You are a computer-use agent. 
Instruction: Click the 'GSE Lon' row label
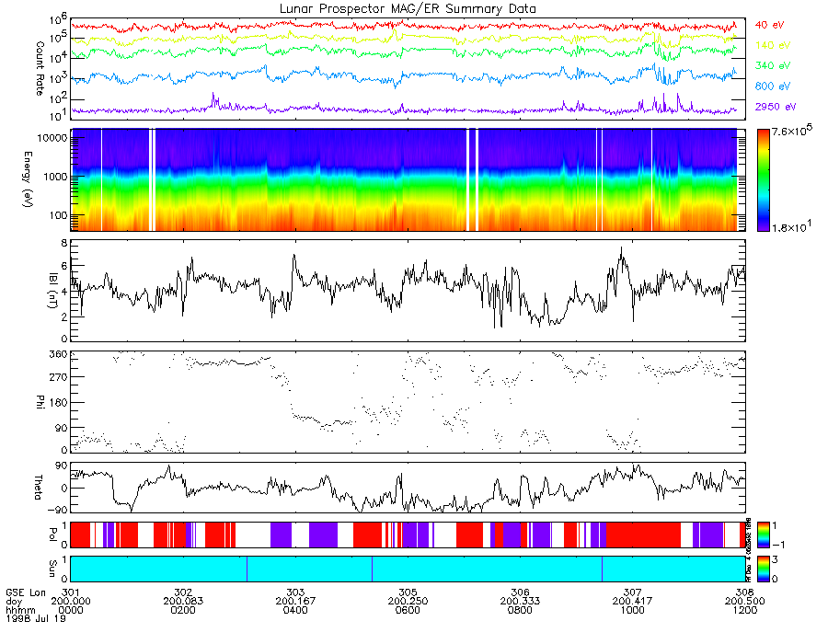27,592
